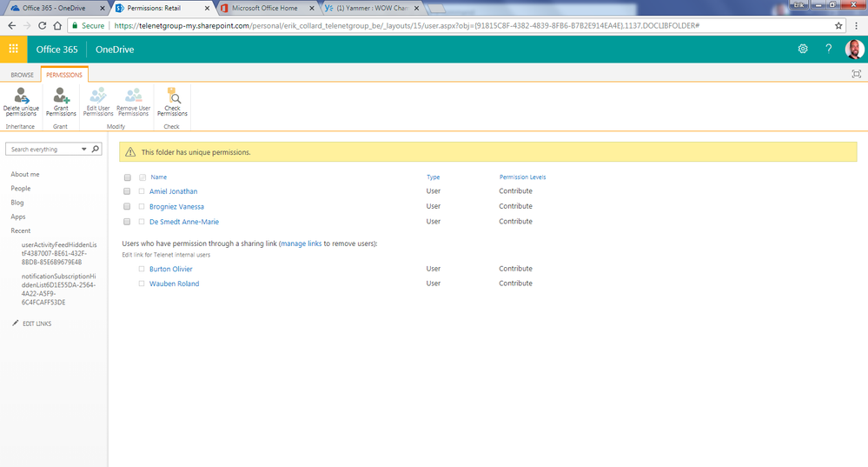Click the browser forward arrow
The image size is (868, 467).
(x=27, y=25)
